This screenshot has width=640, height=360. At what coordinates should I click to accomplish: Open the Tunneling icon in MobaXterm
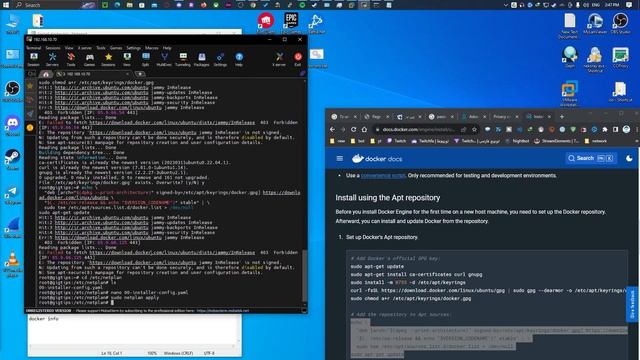183,59
